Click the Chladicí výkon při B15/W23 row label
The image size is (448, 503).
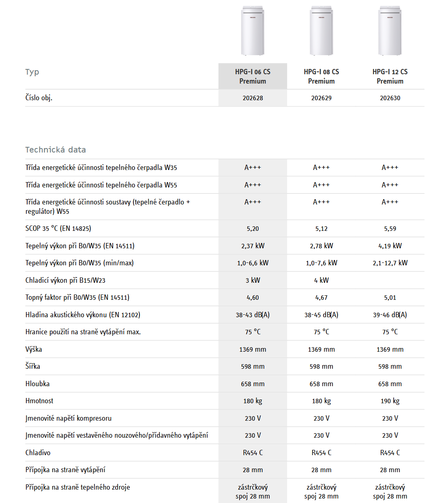(x=65, y=280)
